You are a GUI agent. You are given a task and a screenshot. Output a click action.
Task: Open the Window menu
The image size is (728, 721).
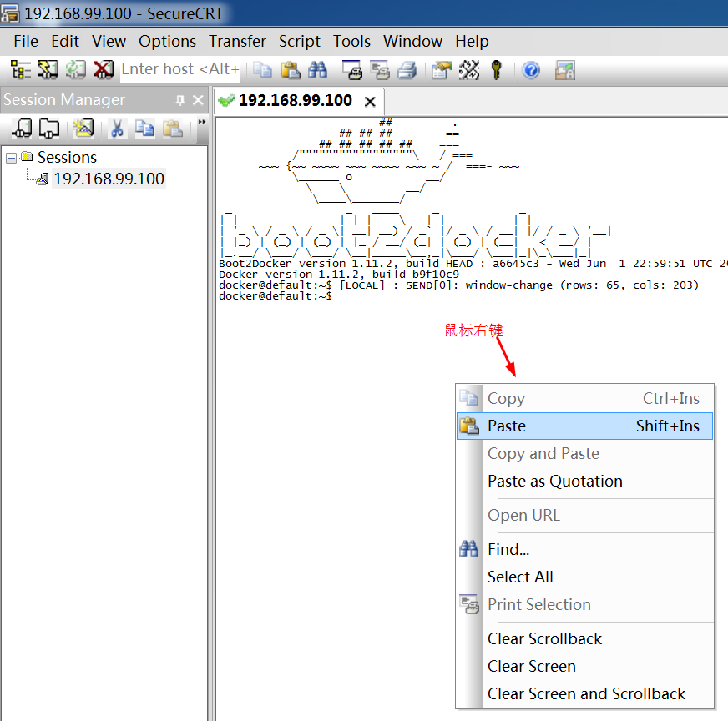(x=412, y=42)
